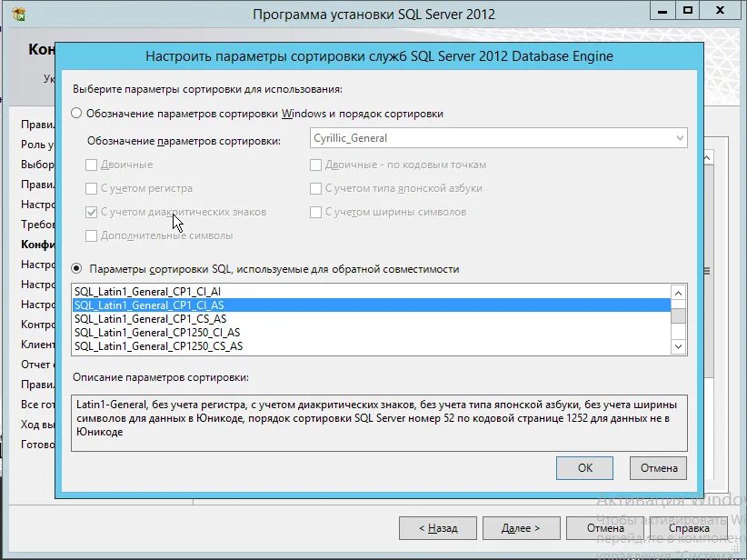Click the Далее button in setup wizard
Screen dimensions: 747x560
[522, 528]
